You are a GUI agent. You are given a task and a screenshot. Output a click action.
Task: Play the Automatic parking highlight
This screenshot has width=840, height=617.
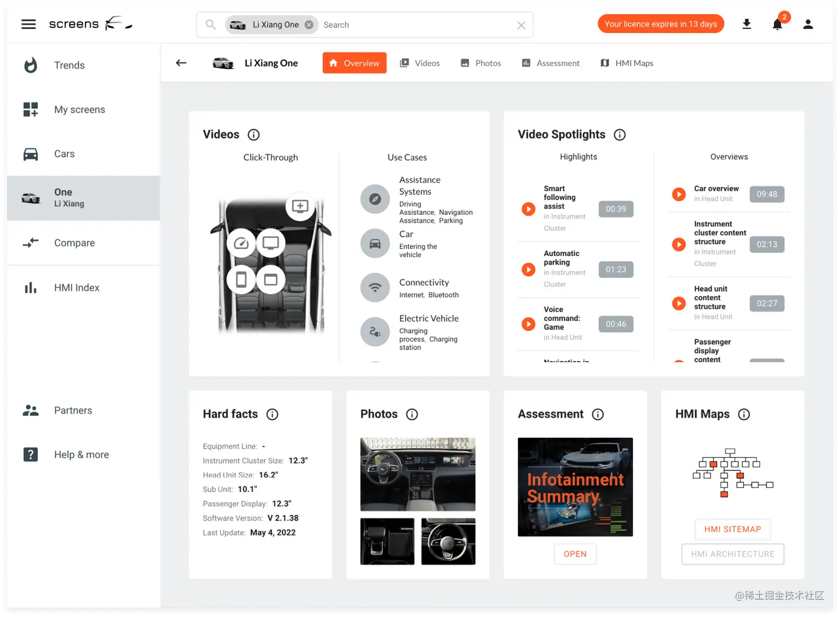click(x=528, y=270)
